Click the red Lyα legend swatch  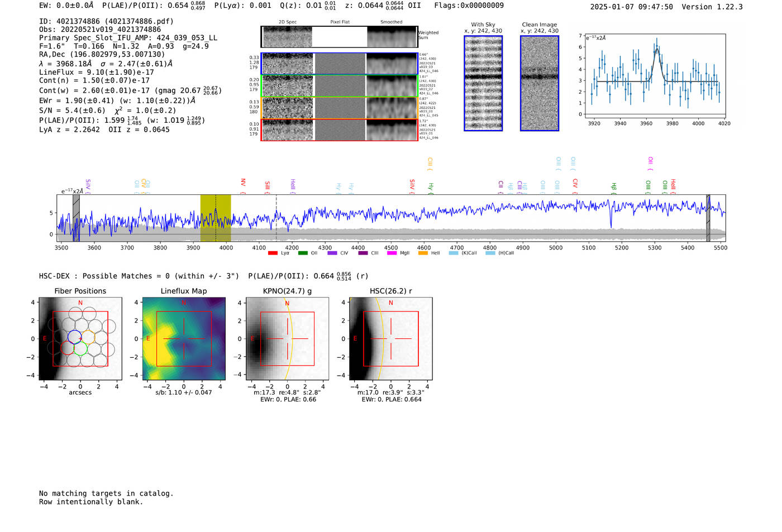point(273,253)
